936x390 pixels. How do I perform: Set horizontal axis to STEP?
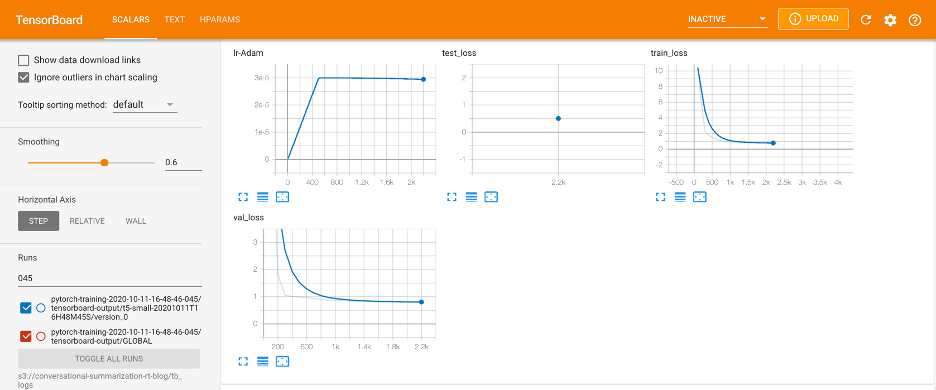click(38, 221)
